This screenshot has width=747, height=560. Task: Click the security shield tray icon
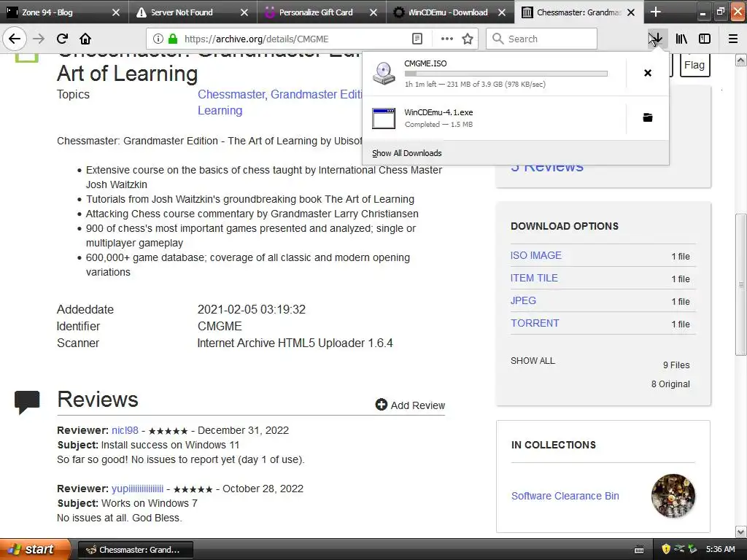click(665, 549)
